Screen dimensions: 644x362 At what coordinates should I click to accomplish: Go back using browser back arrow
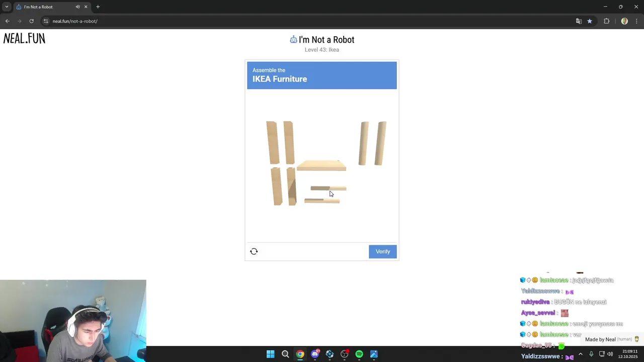click(7, 21)
